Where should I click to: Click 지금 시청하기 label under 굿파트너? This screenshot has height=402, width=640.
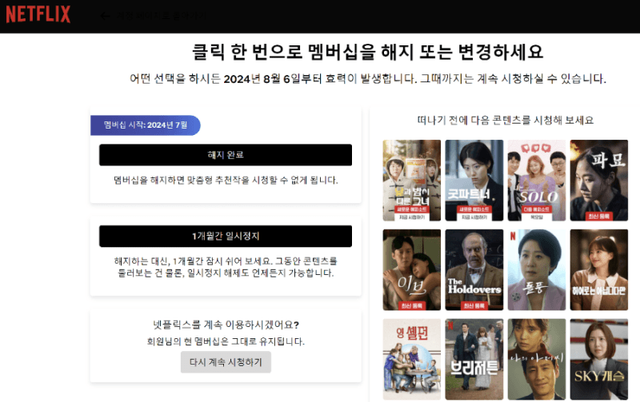tap(473, 217)
